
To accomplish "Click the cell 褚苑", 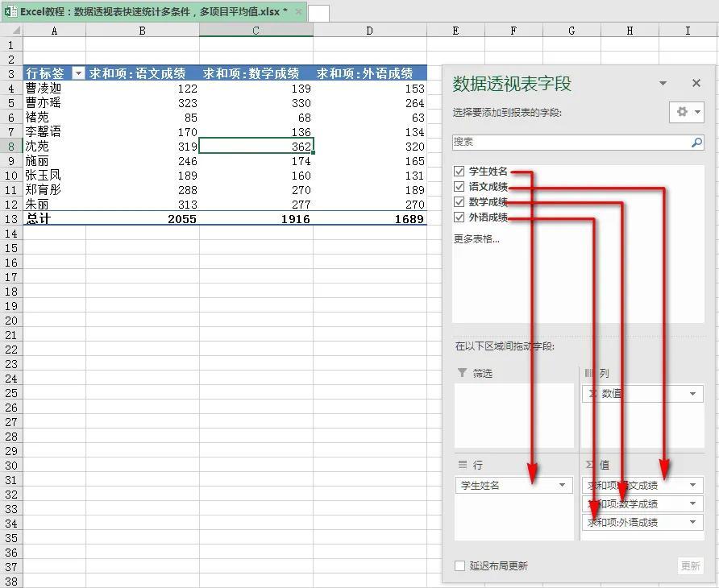I will tap(54, 118).
